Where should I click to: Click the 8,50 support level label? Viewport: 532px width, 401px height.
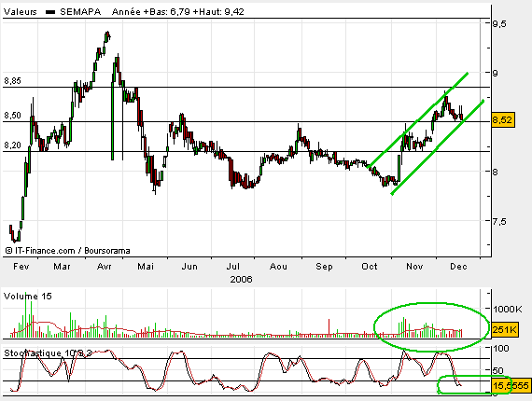[x=12, y=116]
